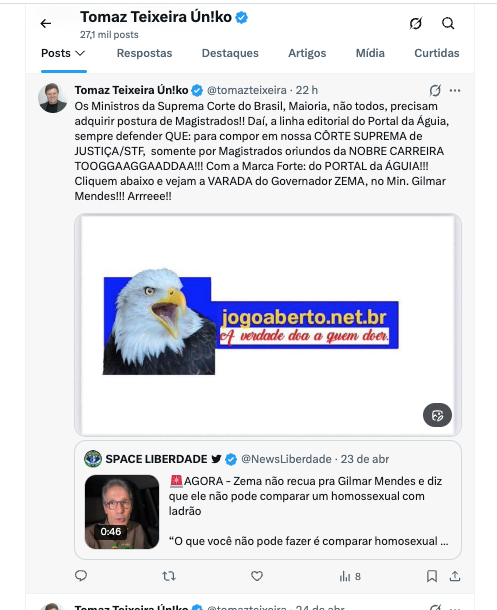
Task: Open the Destaques tab
Action: pyautogui.click(x=230, y=53)
